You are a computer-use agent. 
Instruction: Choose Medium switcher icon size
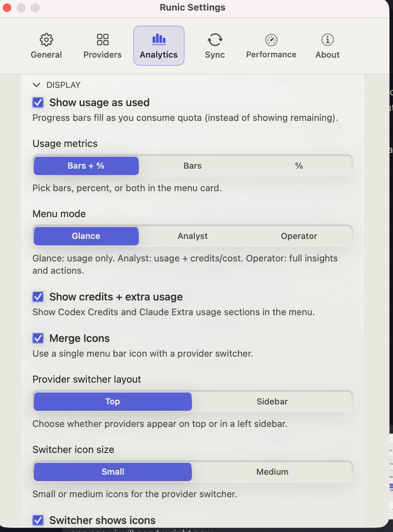point(272,472)
